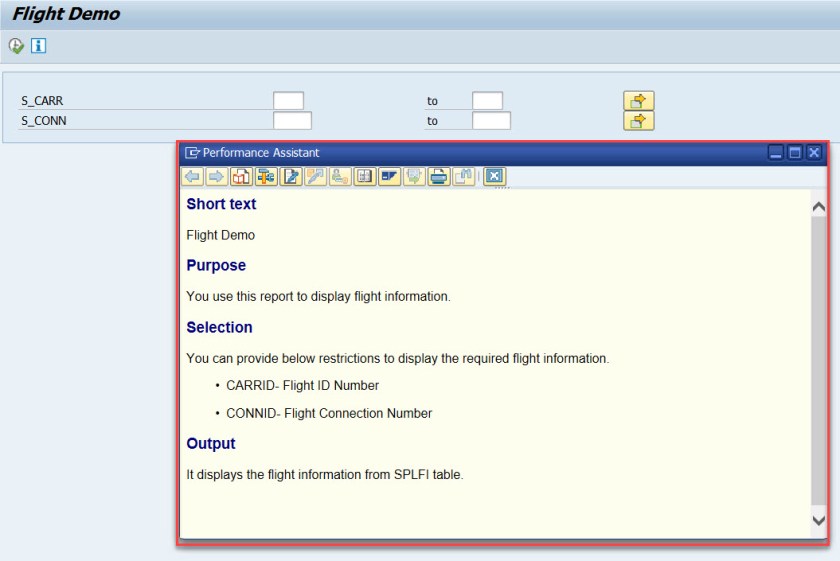Click the S_CARR lower value field
The width and height of the screenshot is (840, 561).
pos(288,101)
